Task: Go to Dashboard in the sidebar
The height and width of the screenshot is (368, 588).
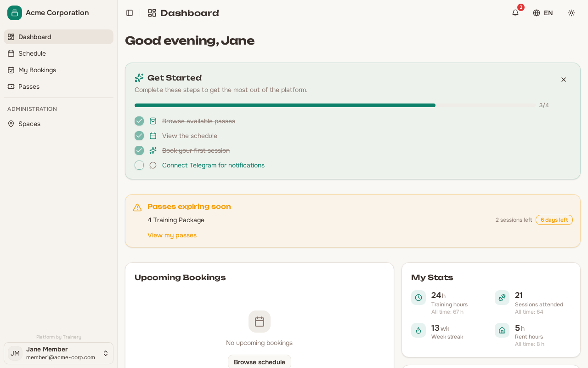Action: point(58,37)
